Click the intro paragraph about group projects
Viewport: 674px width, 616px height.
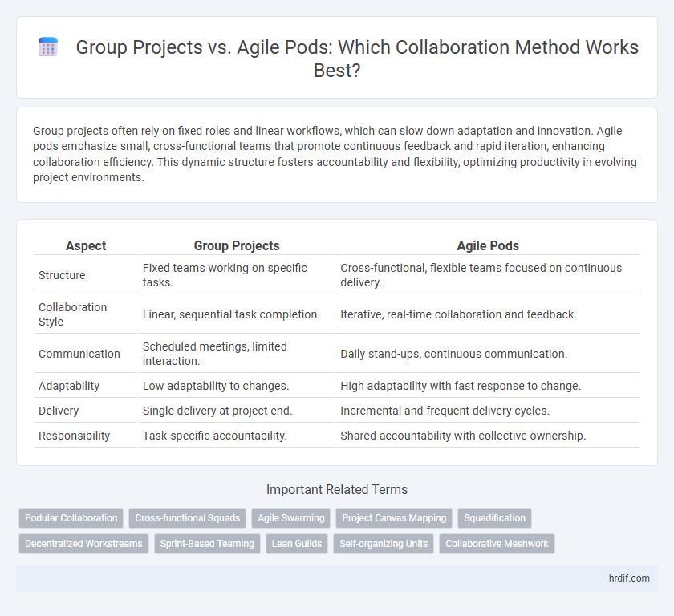tap(335, 154)
